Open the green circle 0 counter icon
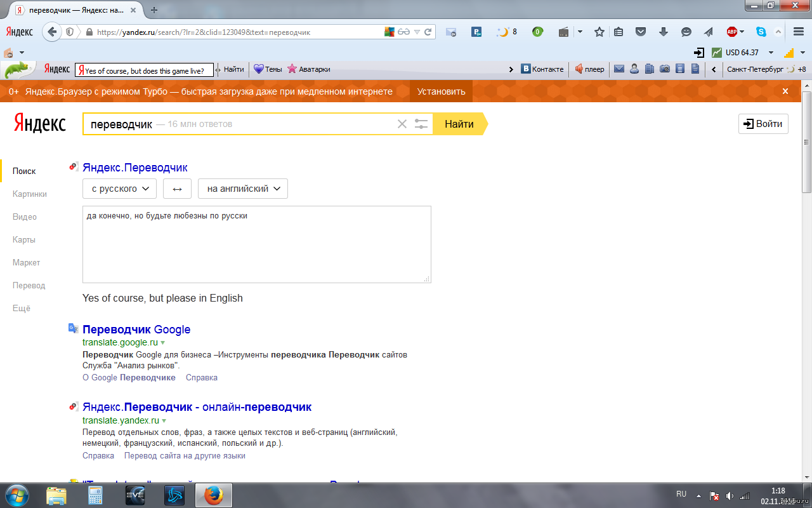This screenshot has height=508, width=812. pyautogui.click(x=537, y=32)
